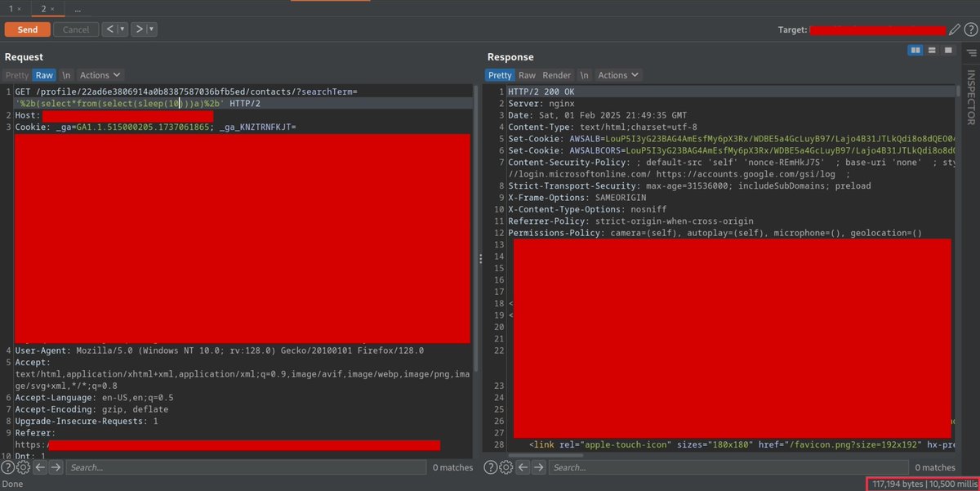Click the Send button
Image resolution: width=980 pixels, height=491 pixels.
pyautogui.click(x=27, y=29)
